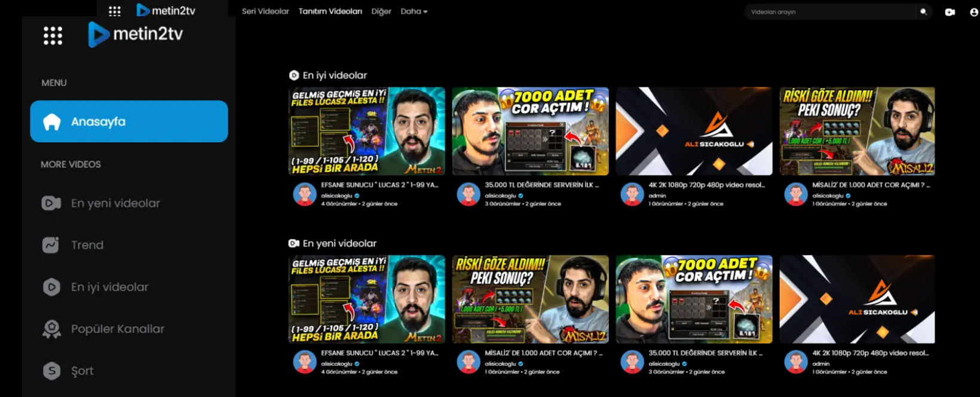This screenshot has width=980, height=397.
Task: Click alisicakoglu under MİSALİ2' DE in En yeni videolar
Action: point(501,364)
